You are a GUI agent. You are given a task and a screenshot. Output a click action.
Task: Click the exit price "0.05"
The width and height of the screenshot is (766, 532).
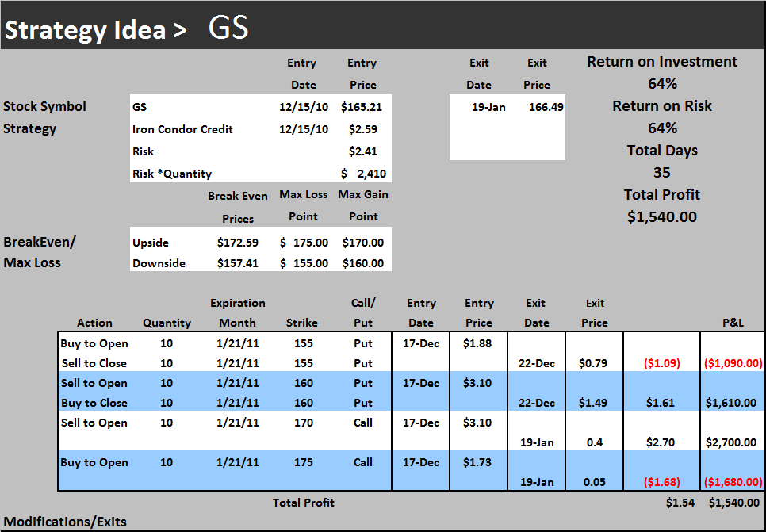click(595, 482)
